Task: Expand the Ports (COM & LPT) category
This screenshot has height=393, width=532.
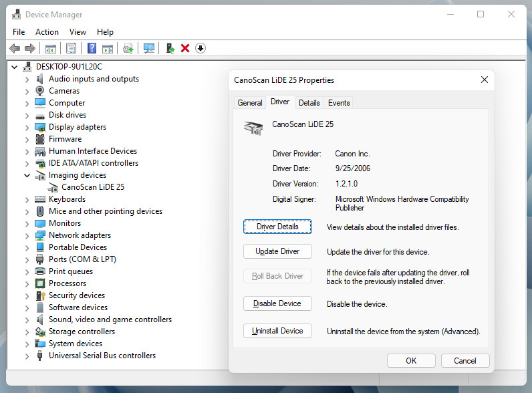Action: point(27,259)
